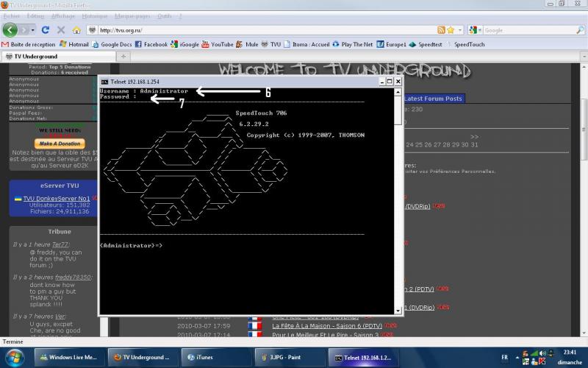Open Ter77 user link in Tribune
This screenshot has height=368, width=588.
click(x=60, y=244)
